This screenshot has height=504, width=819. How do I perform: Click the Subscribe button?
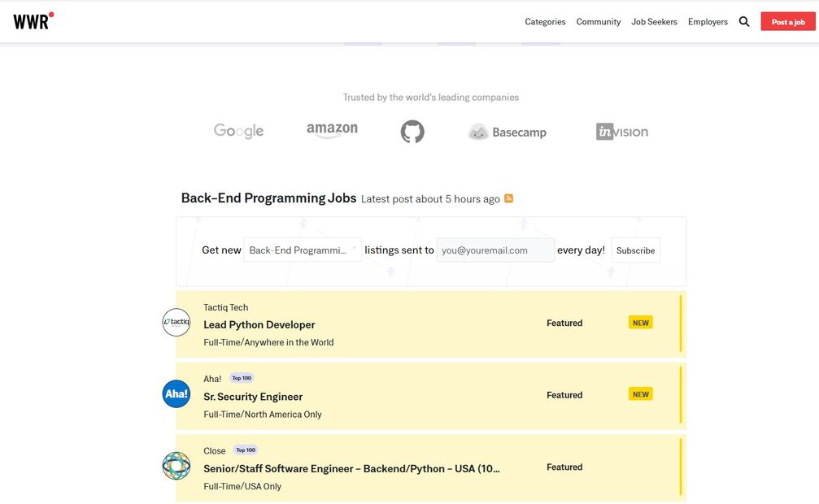point(635,250)
